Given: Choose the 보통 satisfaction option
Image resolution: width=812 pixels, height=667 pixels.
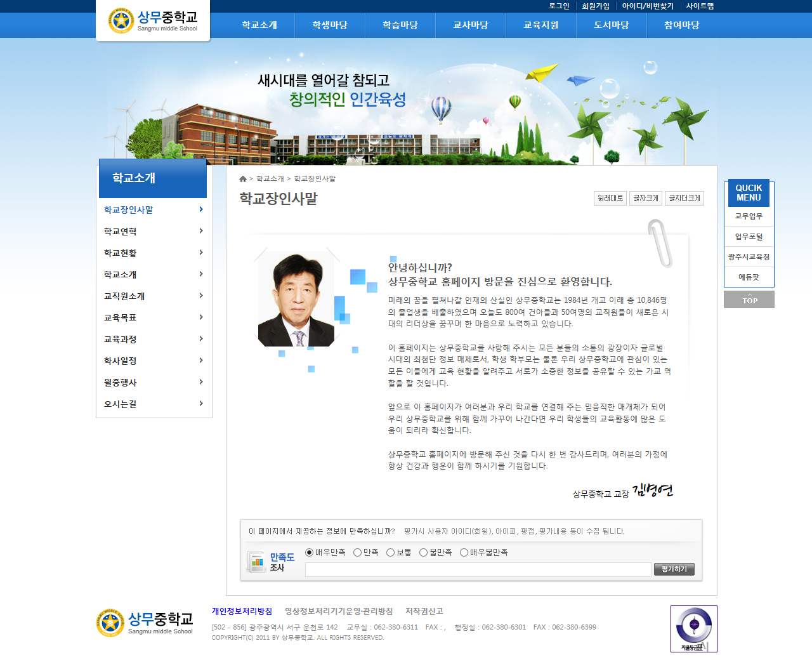Looking at the screenshot, I should click(x=391, y=553).
